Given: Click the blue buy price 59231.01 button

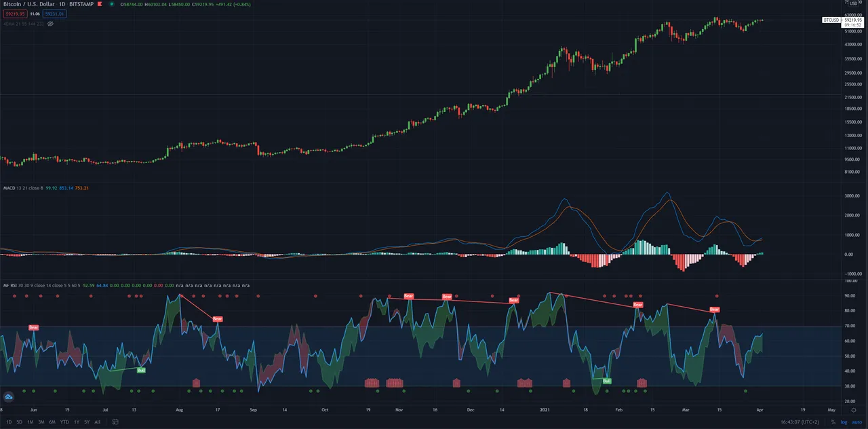Looking at the screenshot, I should point(55,14).
